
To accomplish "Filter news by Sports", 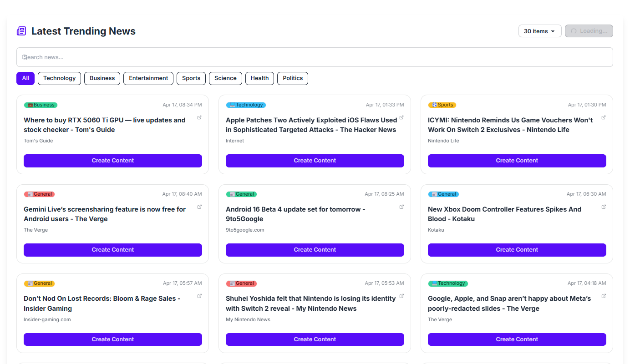I will click(191, 78).
